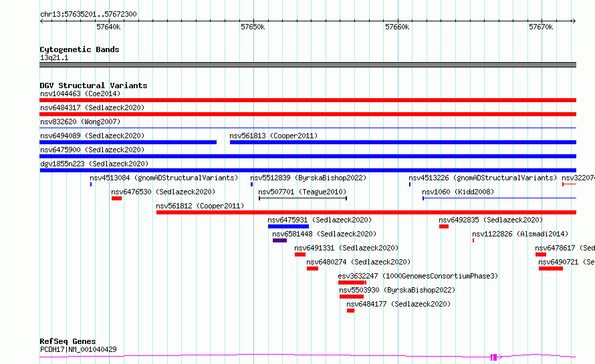This screenshot has height=364, width=595.
Task: Open nsv561813 (Cooper2011) label
Action: pyautogui.click(x=273, y=136)
